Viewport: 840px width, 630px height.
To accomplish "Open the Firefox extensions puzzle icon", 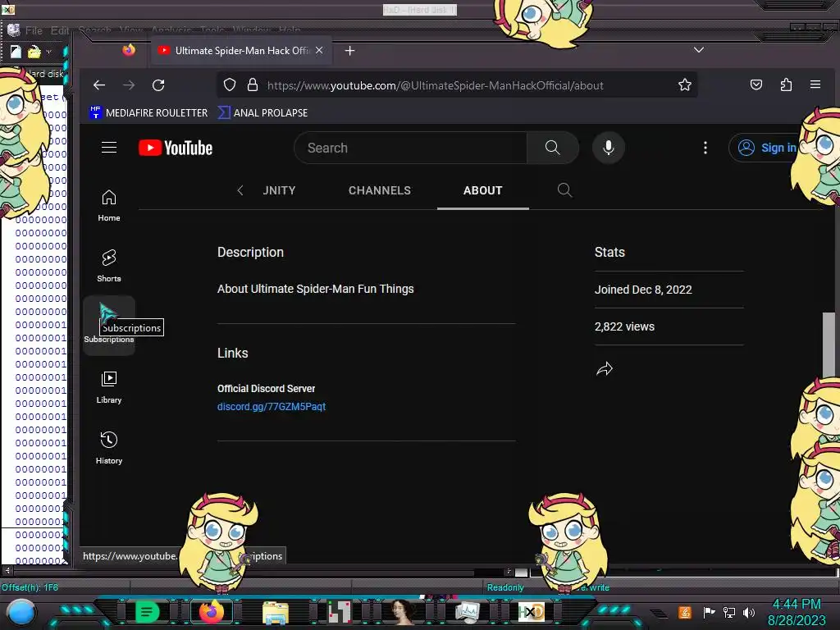I will (x=786, y=84).
